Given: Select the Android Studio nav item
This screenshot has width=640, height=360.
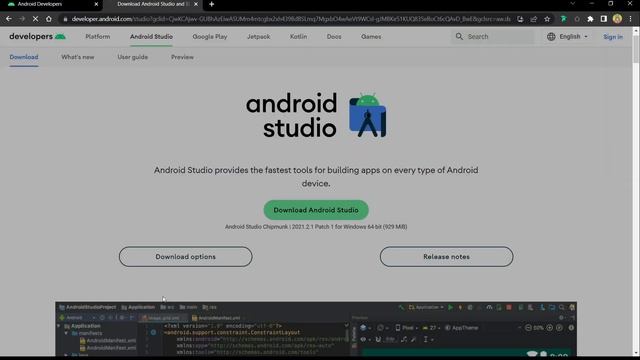Looking at the screenshot, I should pos(151,36).
